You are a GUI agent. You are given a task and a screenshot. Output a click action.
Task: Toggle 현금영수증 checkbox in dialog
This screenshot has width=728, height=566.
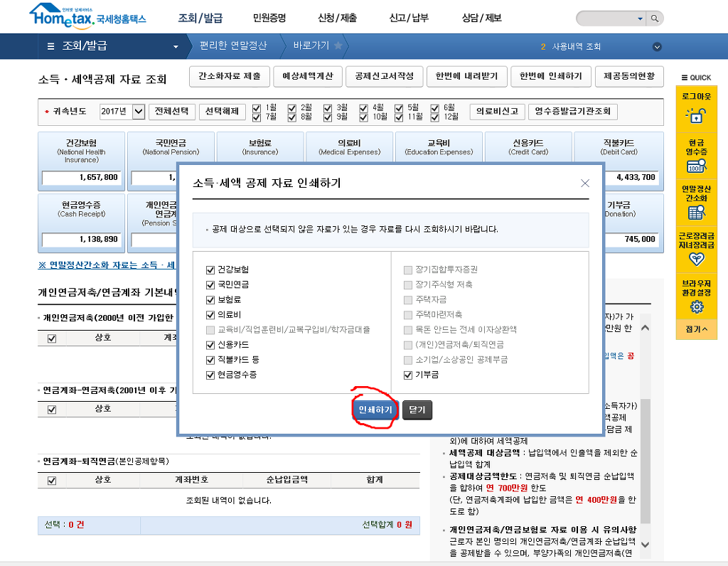(x=210, y=375)
